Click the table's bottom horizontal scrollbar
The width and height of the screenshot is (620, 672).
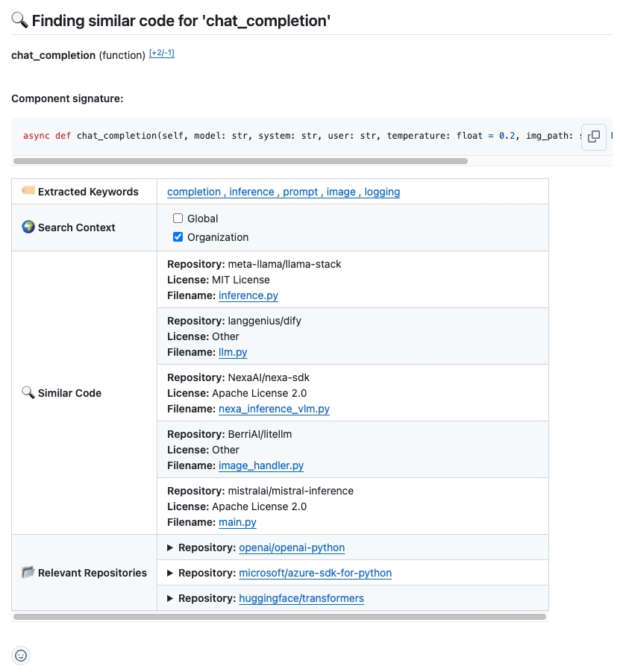click(x=280, y=617)
